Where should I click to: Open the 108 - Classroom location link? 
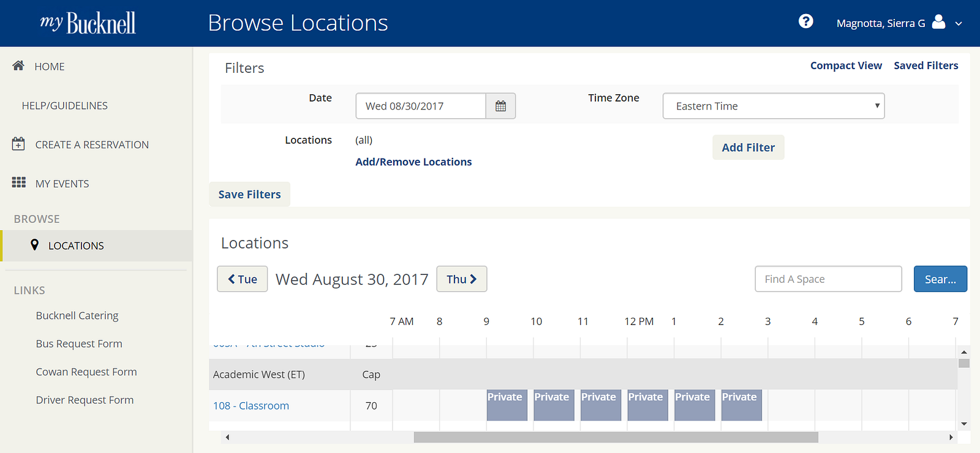[x=251, y=405]
